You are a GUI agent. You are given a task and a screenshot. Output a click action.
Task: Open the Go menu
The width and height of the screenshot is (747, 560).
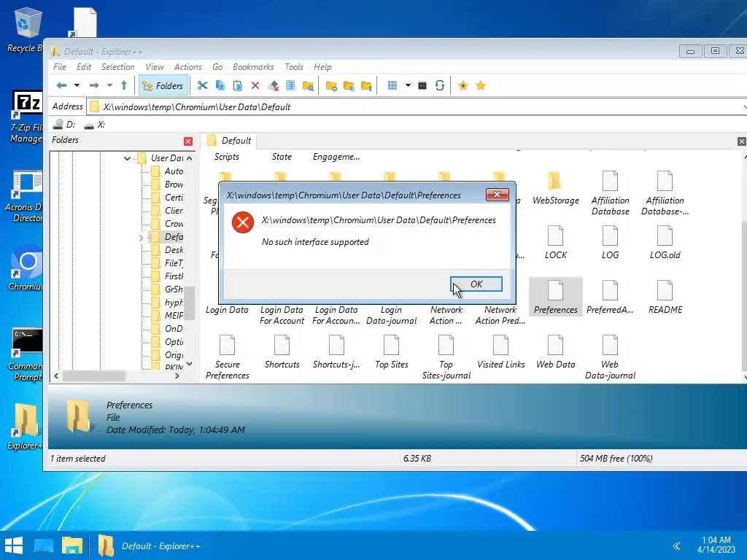[217, 67]
